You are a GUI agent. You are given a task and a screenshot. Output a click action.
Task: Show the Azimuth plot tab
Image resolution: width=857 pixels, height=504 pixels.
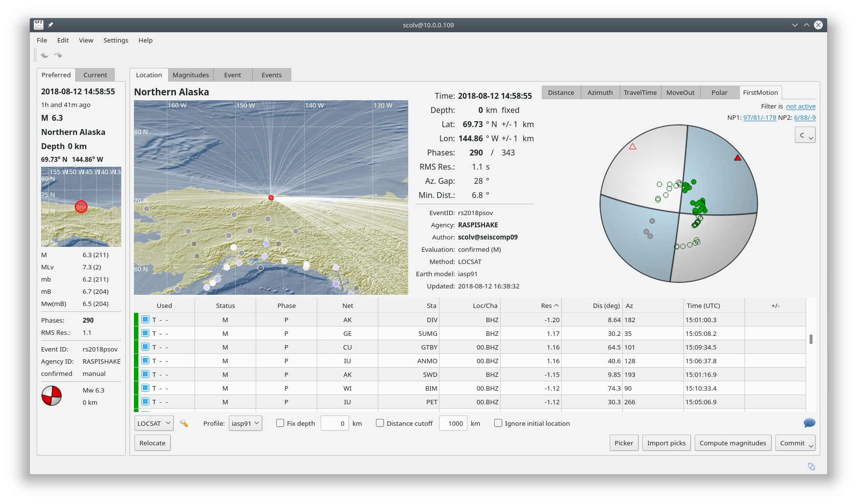[600, 92]
